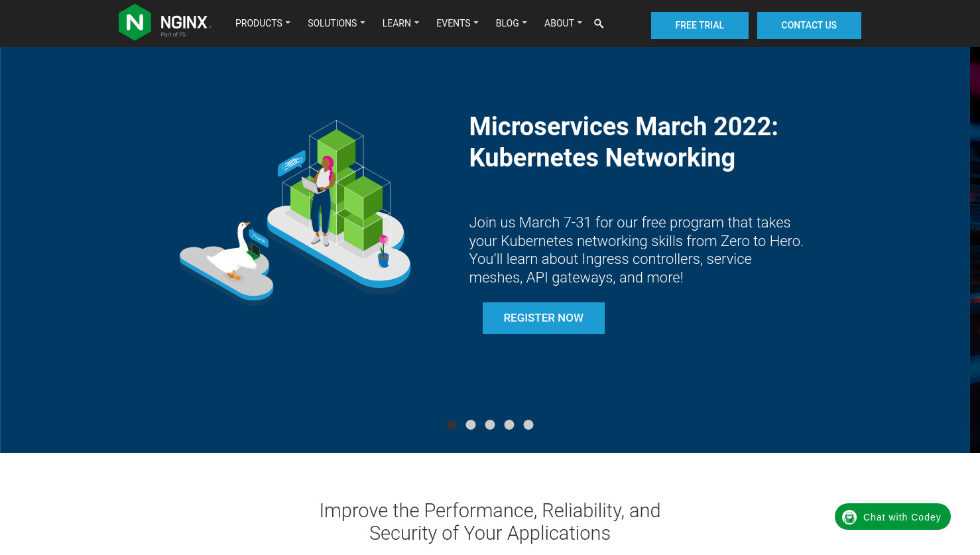Click the Codey chat bot icon
Screen dimensions: 980x555
tap(849, 517)
